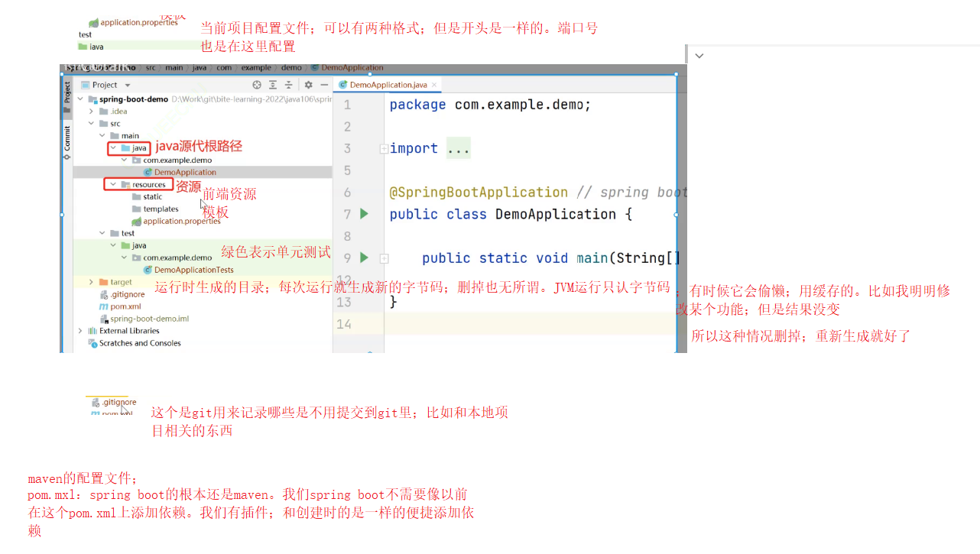This screenshot has height=554, width=980.
Task: Select com.example.demo package under main
Action: coord(177,160)
